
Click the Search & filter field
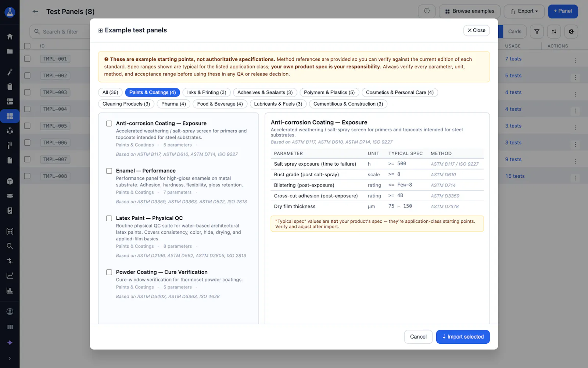click(x=60, y=32)
